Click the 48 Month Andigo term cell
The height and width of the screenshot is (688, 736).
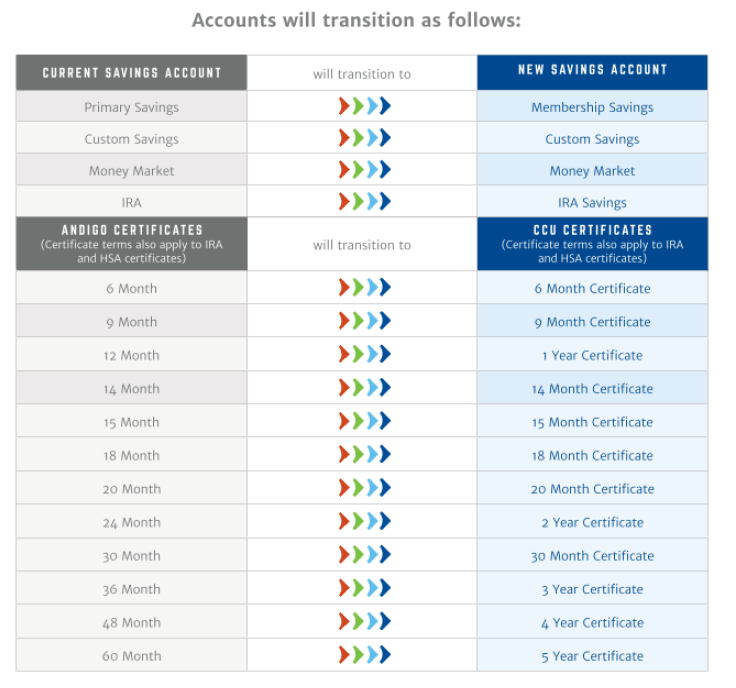click(131, 621)
